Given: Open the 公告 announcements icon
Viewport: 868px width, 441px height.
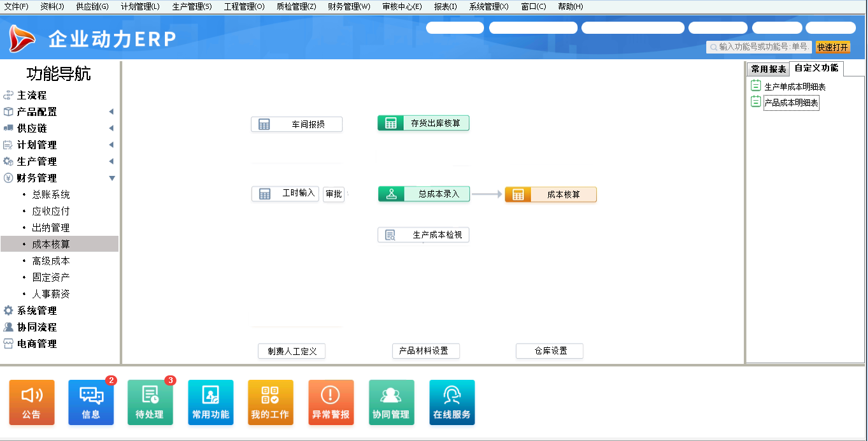Looking at the screenshot, I should point(31,402).
